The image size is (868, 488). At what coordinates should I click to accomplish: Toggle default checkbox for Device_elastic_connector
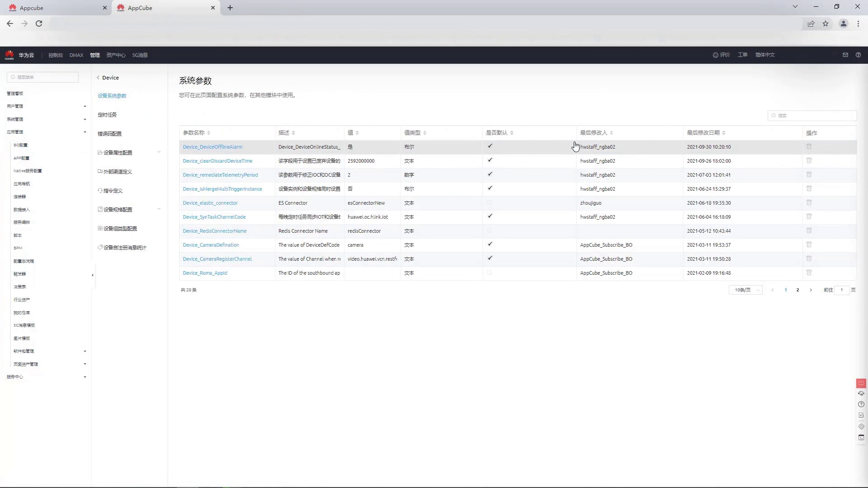[x=490, y=202]
